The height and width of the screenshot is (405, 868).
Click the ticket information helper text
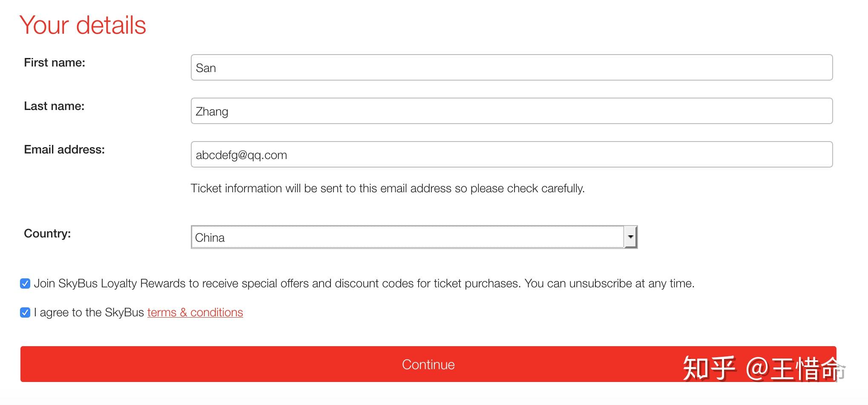pyautogui.click(x=388, y=188)
